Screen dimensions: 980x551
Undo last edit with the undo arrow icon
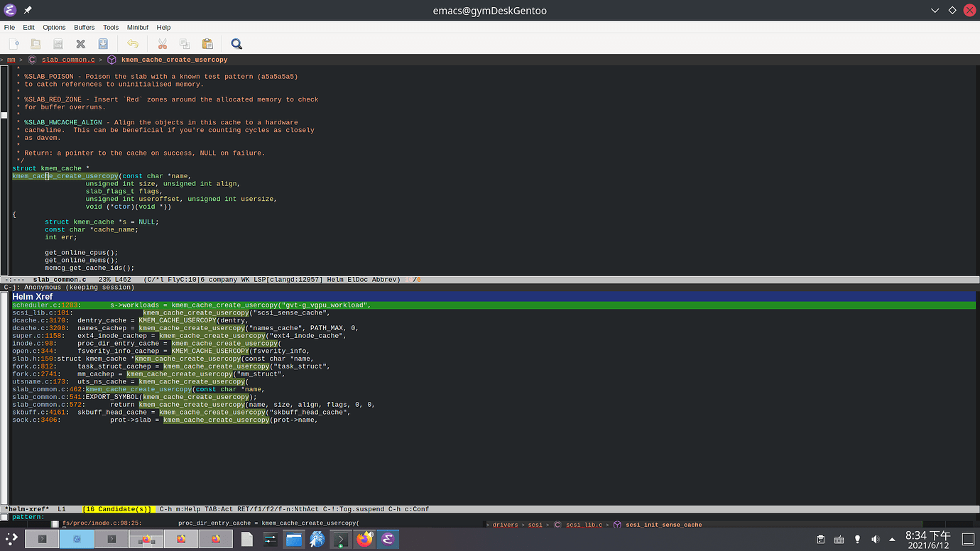[133, 43]
